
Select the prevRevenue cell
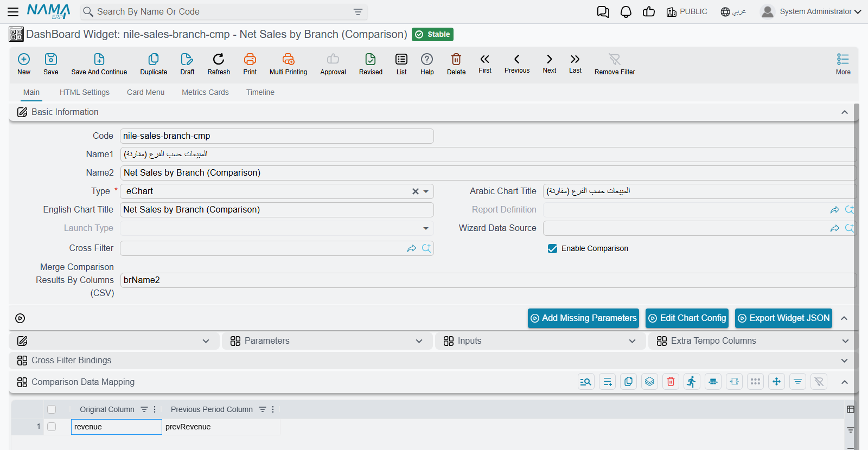point(221,427)
